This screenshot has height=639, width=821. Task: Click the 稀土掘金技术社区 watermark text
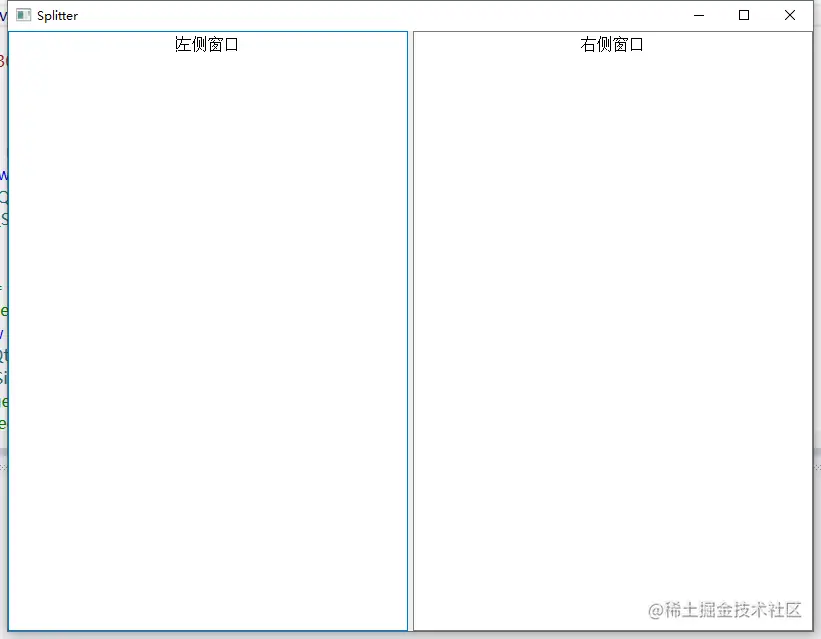727,610
